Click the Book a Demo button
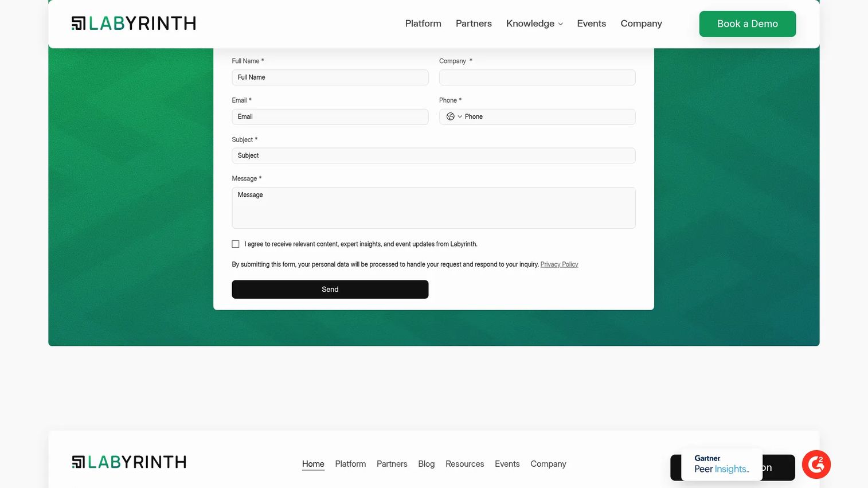Image resolution: width=868 pixels, height=488 pixels. [x=748, y=24]
